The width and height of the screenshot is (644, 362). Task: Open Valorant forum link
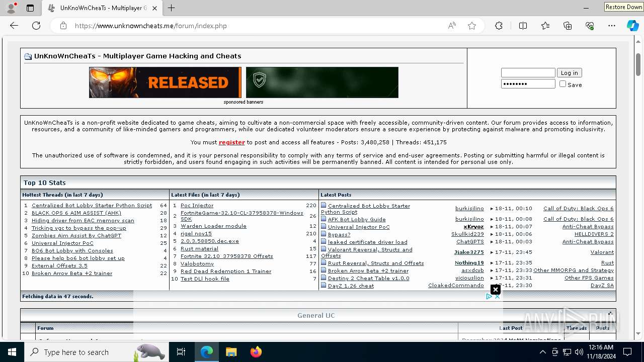coord(602,252)
